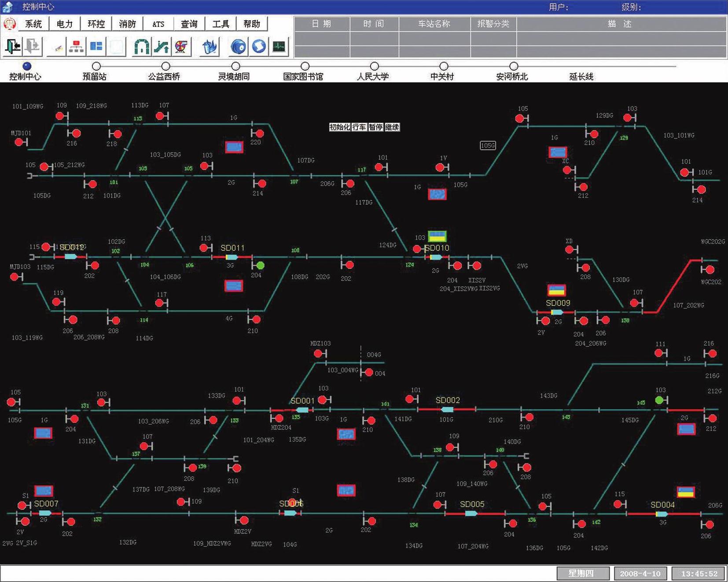Select train SD009 on the track
Image resolution: width=728 pixels, height=582 pixels.
click(557, 312)
